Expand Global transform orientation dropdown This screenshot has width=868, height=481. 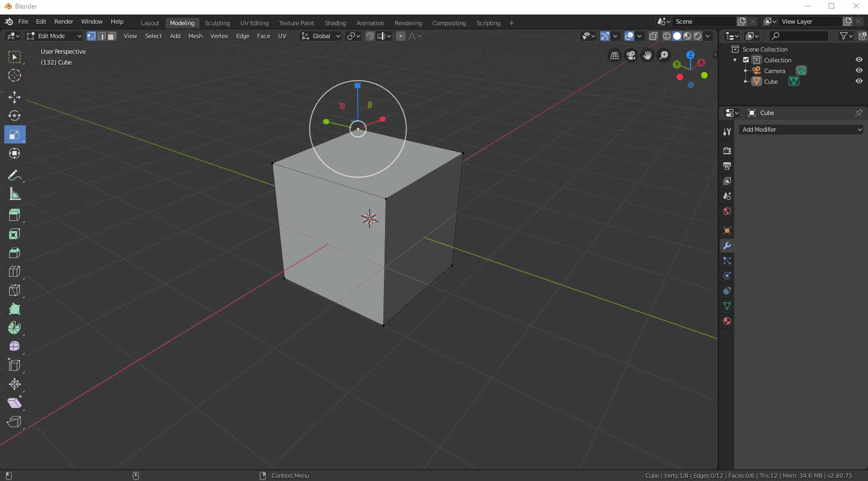point(321,36)
